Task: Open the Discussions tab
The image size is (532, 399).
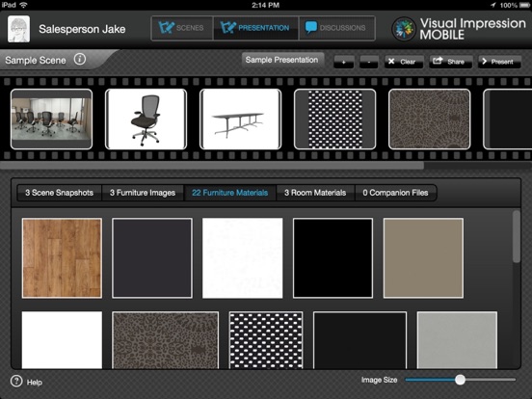Action: 337,28
